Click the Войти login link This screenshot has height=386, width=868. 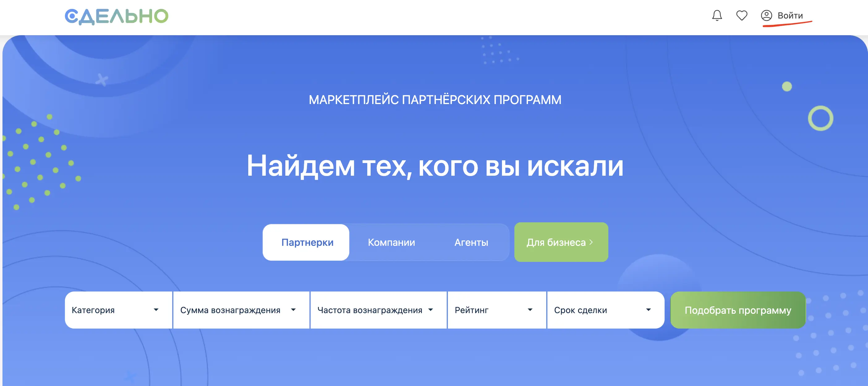point(790,15)
